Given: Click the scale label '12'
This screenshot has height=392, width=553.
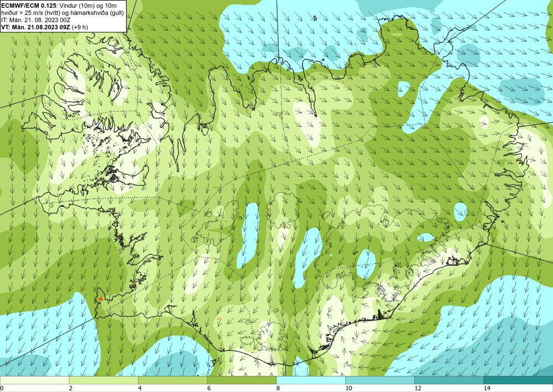Looking at the screenshot, I should pos(418,388).
